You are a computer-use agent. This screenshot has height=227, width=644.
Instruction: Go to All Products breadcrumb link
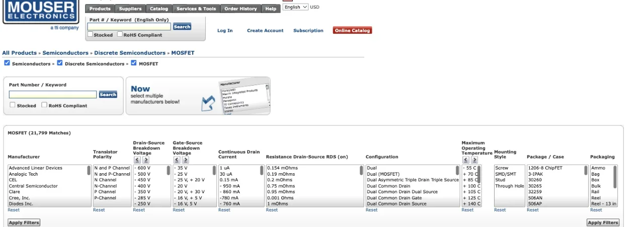tap(20, 53)
